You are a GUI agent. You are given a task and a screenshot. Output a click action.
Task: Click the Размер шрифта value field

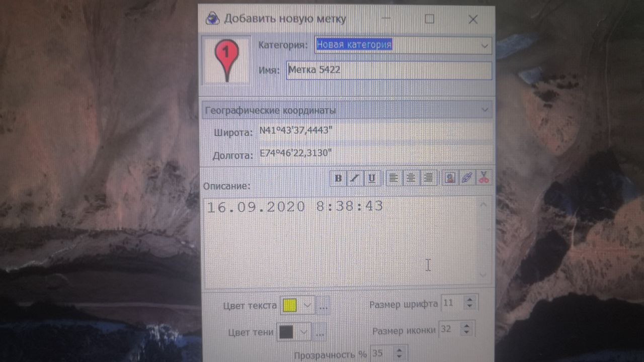point(452,303)
